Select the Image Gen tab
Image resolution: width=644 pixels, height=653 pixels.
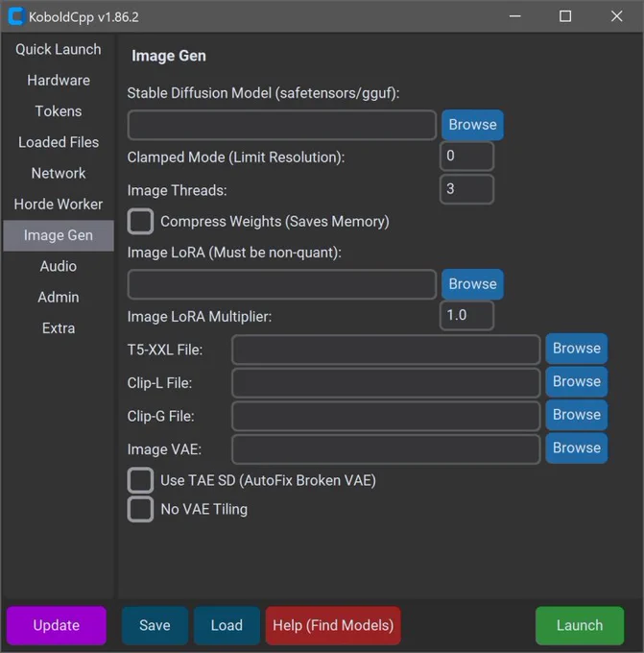[59, 235]
